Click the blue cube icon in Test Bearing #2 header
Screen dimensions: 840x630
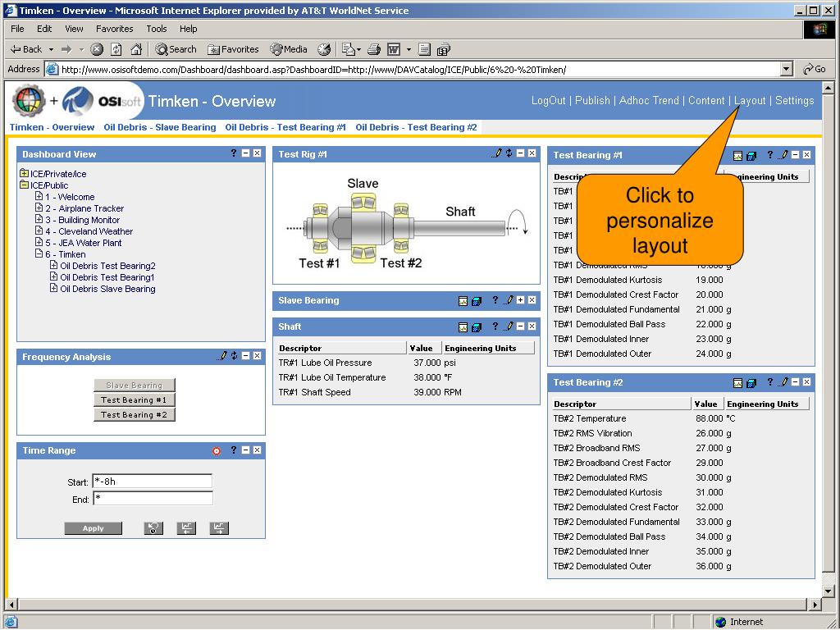coord(751,383)
